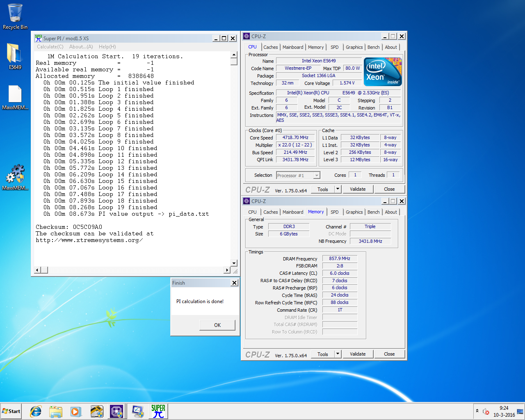Click the Super PI taskbar icon

pos(158,411)
